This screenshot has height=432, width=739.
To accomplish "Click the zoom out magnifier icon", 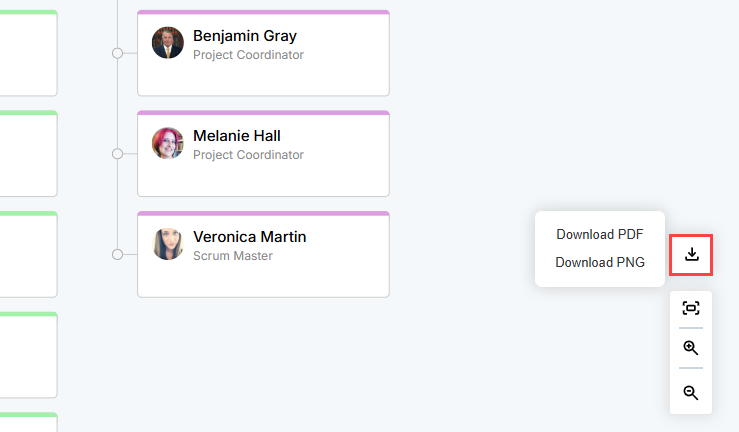I will click(x=691, y=393).
